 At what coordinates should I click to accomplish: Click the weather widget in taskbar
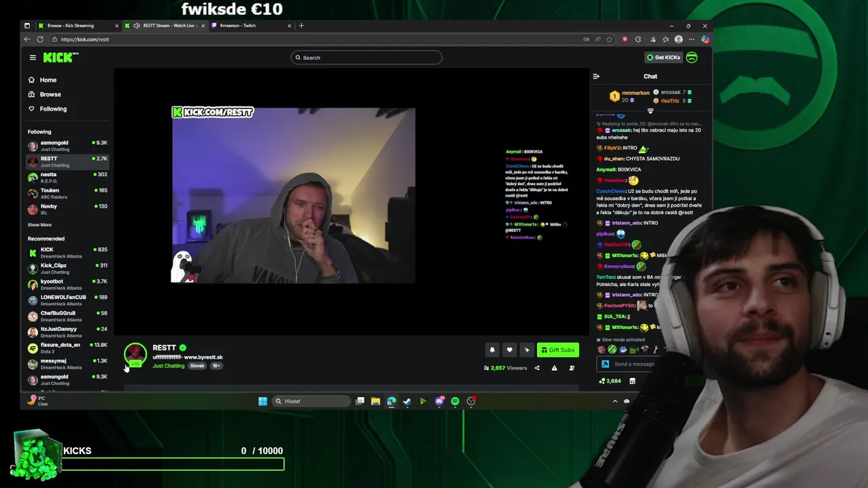click(x=38, y=401)
